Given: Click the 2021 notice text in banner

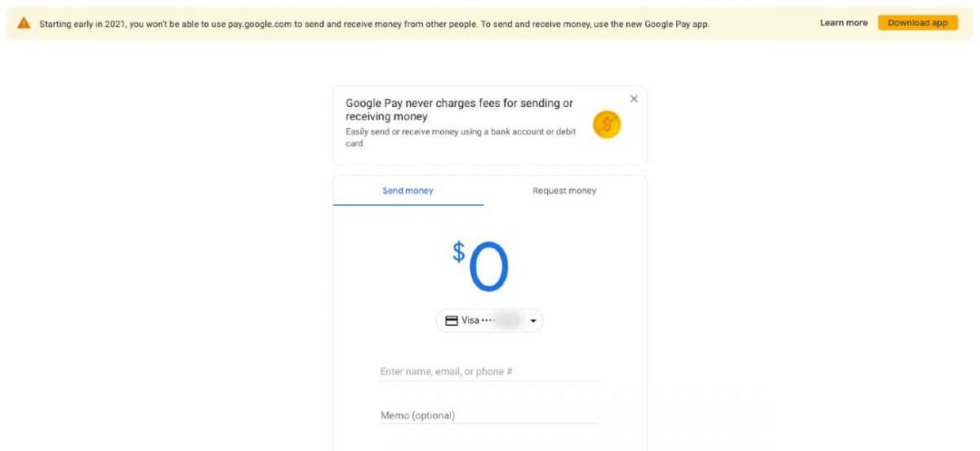Looking at the screenshot, I should pyautogui.click(x=374, y=24).
